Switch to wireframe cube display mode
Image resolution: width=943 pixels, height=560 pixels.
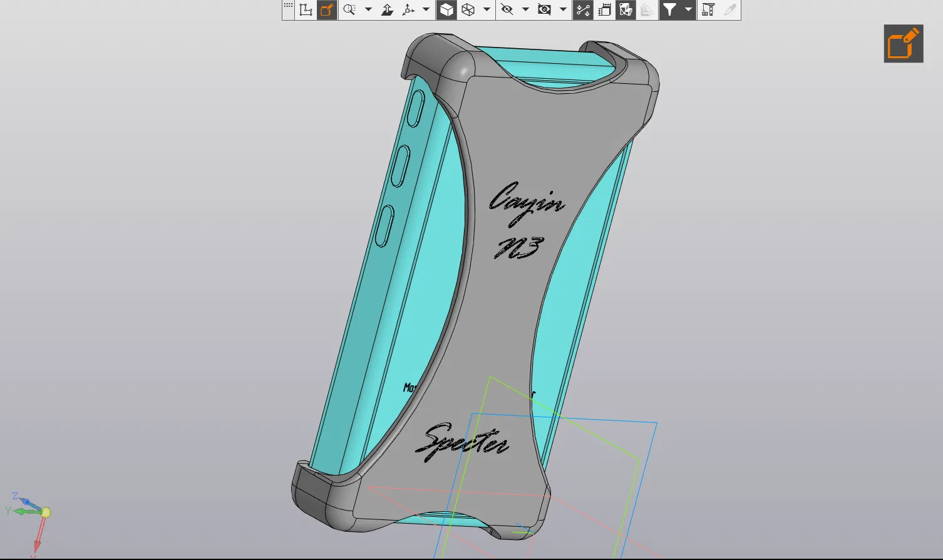pyautogui.click(x=468, y=9)
